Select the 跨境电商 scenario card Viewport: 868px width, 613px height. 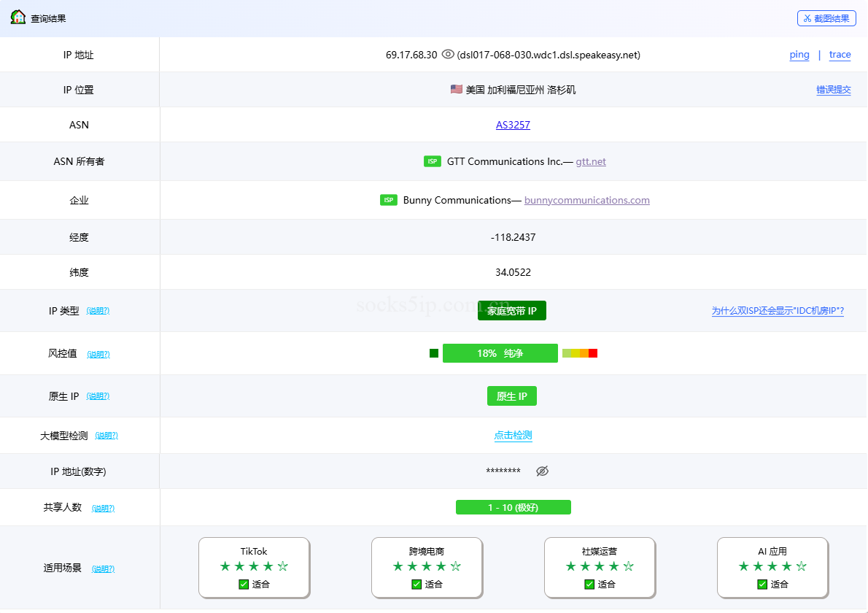pyautogui.click(x=427, y=568)
